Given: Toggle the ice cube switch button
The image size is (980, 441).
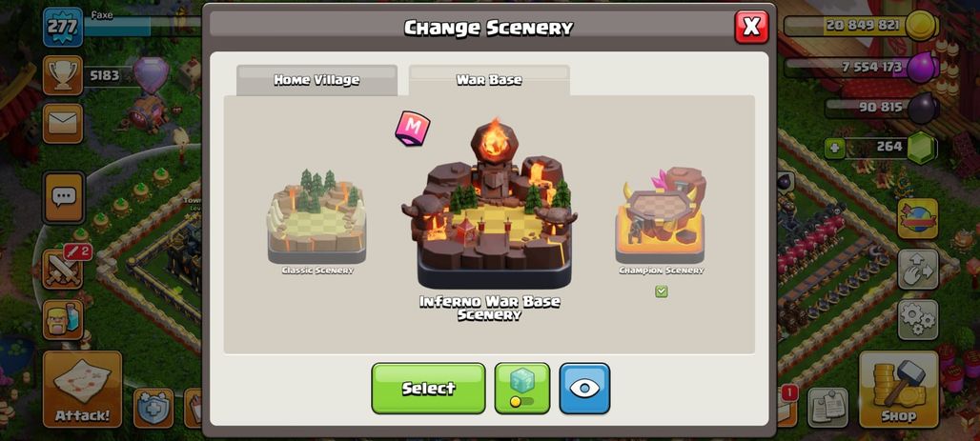Looking at the screenshot, I should [521, 388].
